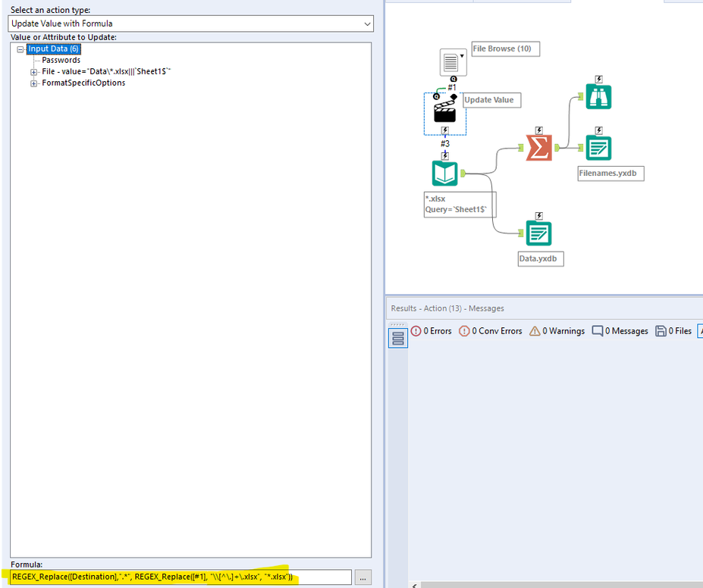Select the Browse binoculars tool icon
The height and width of the screenshot is (588, 703).
(598, 96)
